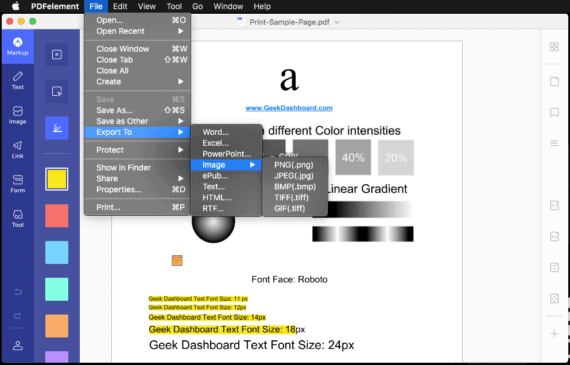This screenshot has height=365, width=570.
Task: Click the plus zoom in icon
Action: (x=554, y=333)
